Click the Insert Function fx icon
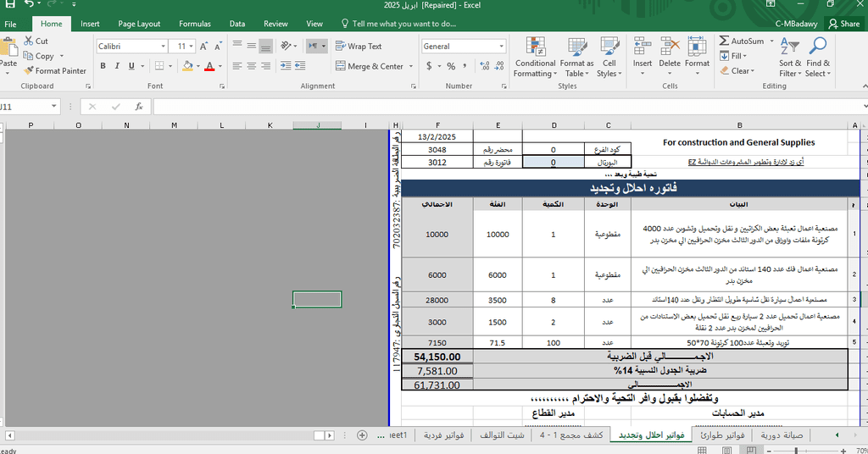The image size is (868, 454). [138, 107]
